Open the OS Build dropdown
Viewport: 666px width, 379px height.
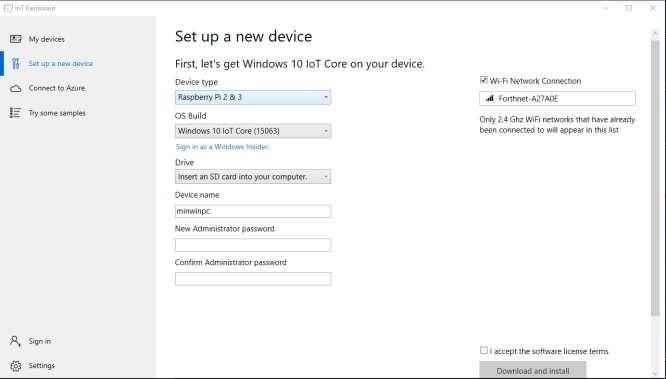click(x=253, y=131)
